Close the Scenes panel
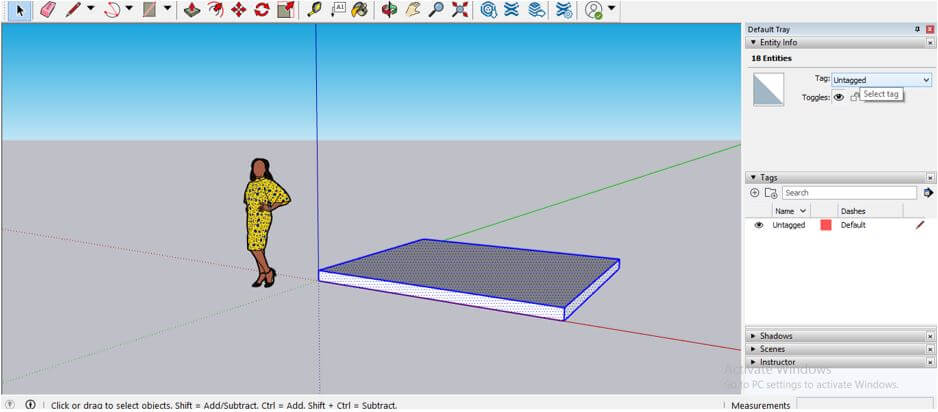Screen dimensions: 938x412 tap(930, 349)
